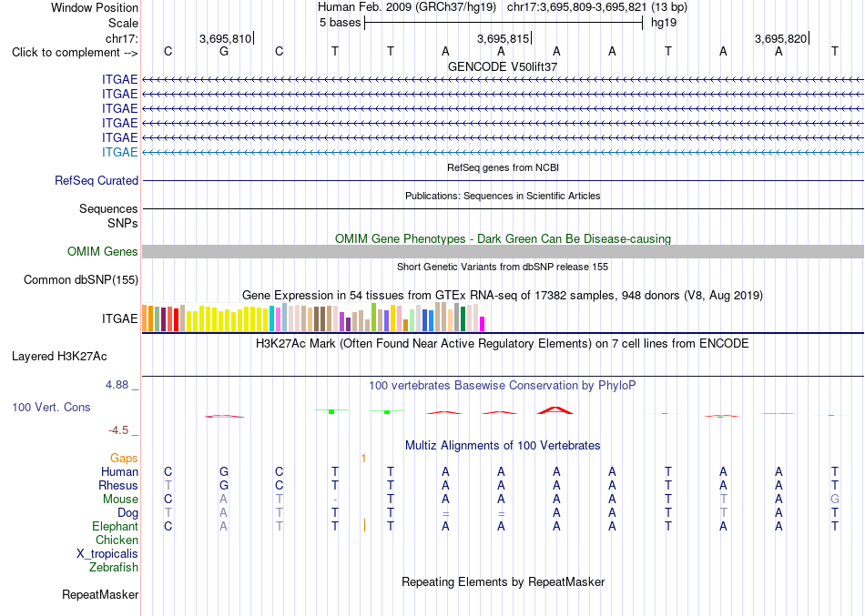Click the Scale label on the left
The width and height of the screenshot is (865, 616).
point(123,23)
